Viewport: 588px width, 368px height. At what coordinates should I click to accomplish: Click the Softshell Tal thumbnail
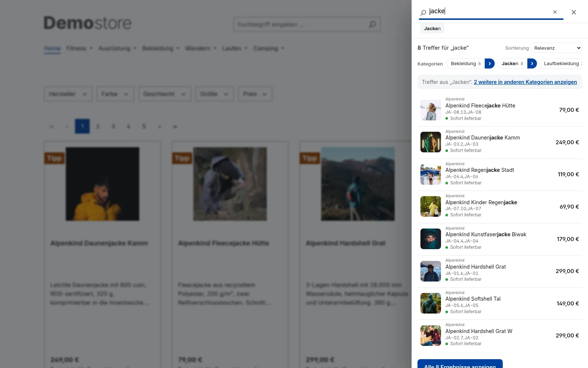[x=431, y=303]
